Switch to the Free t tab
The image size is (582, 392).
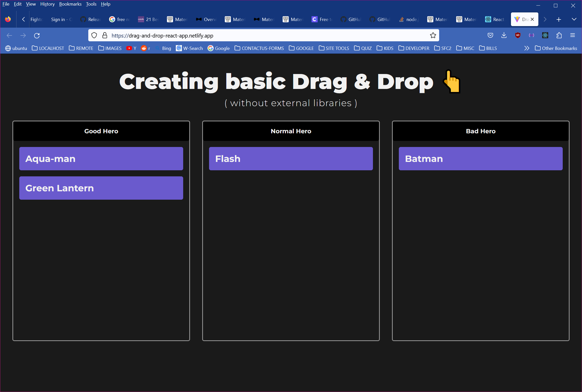point(322,20)
